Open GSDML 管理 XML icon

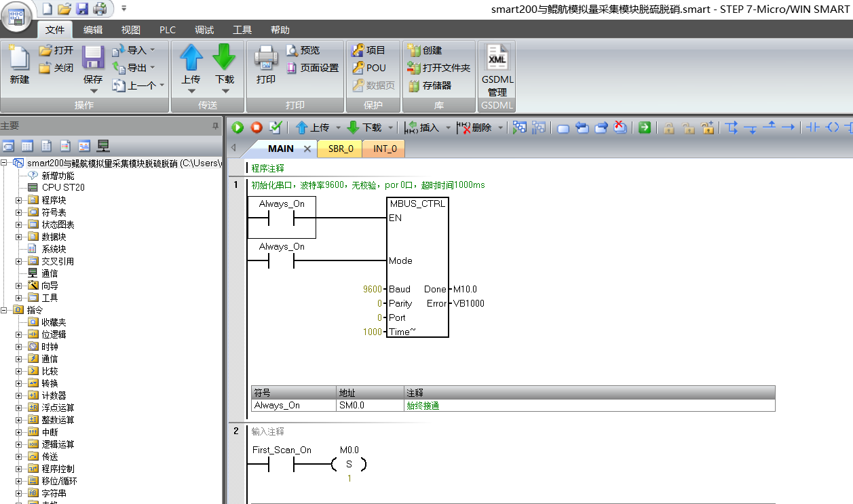497,57
